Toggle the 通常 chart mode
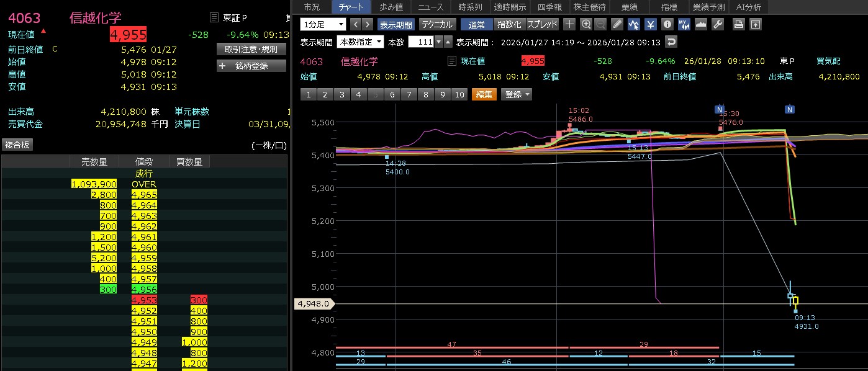 click(x=477, y=24)
